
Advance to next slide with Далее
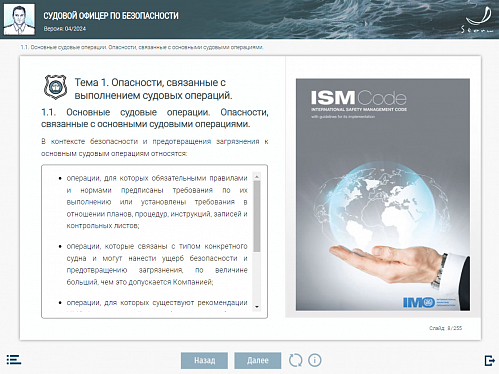258,360
